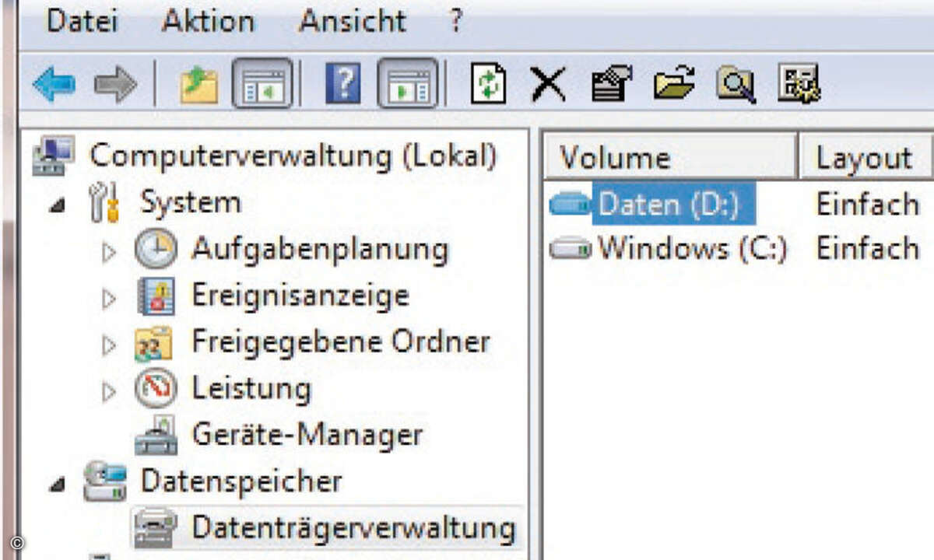This screenshot has width=934, height=560.
Task: Select the Windows (C:) volume row
Action: (x=692, y=248)
